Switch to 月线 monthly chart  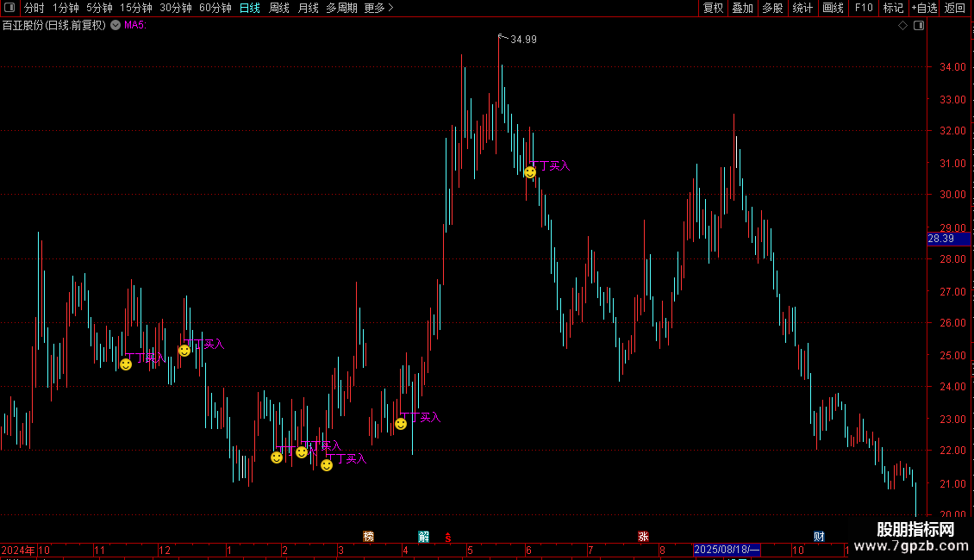coord(308,8)
